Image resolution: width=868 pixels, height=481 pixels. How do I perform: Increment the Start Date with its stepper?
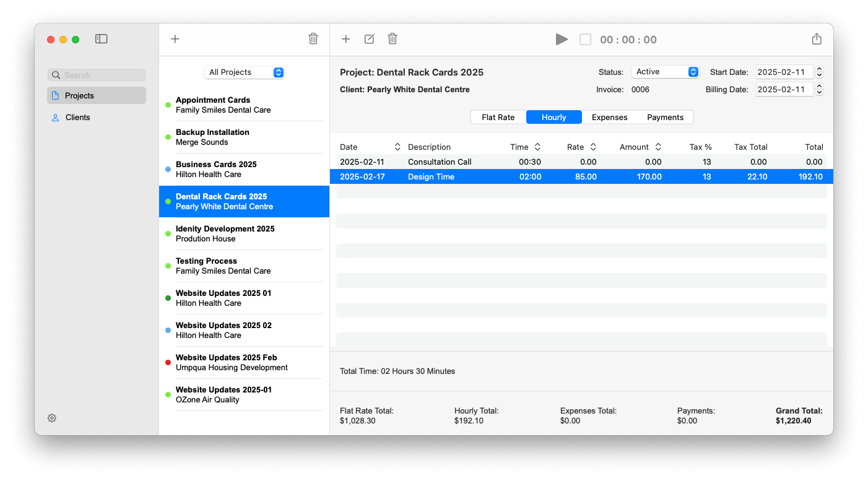(819, 69)
